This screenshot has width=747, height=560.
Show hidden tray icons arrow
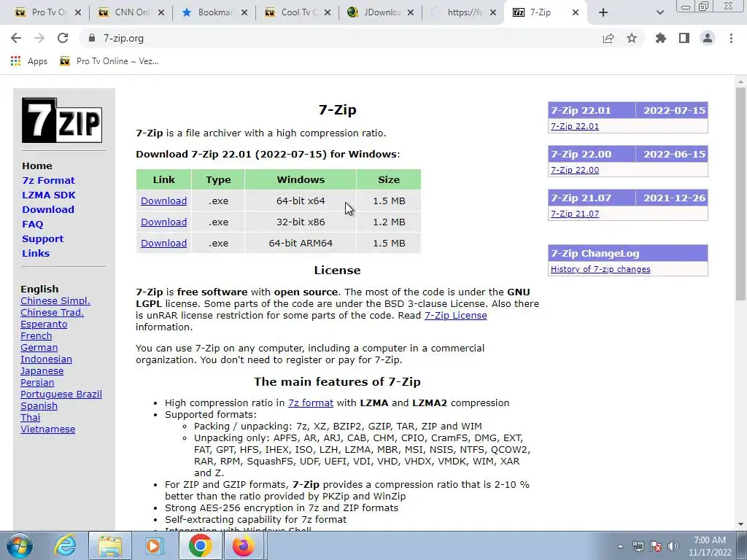(x=620, y=546)
